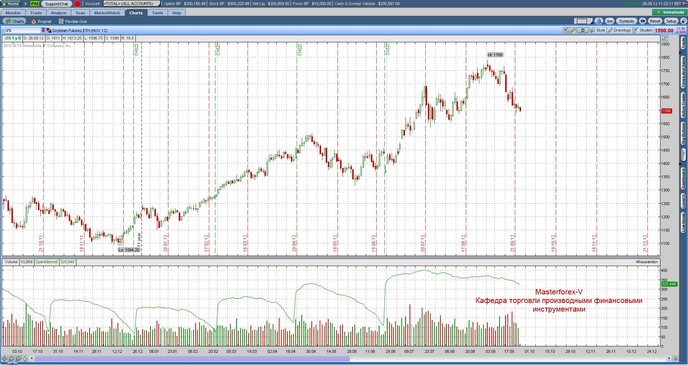Expand the Trade side panel tab
688x365 pixels.
tap(683, 43)
